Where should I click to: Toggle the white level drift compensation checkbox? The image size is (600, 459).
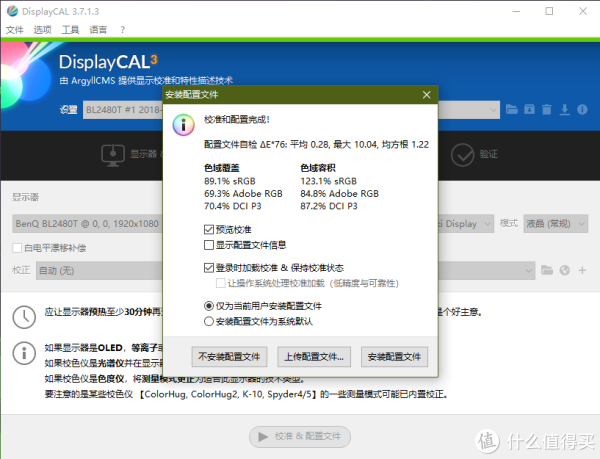point(17,248)
